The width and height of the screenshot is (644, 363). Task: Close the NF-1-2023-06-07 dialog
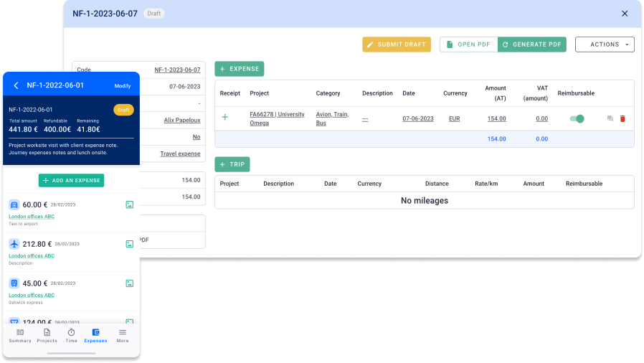tap(625, 14)
